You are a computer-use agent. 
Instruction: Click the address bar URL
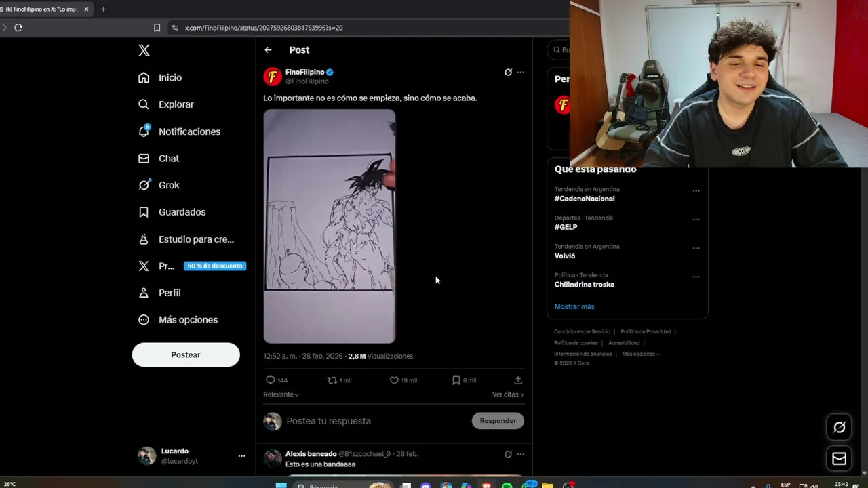264,28
